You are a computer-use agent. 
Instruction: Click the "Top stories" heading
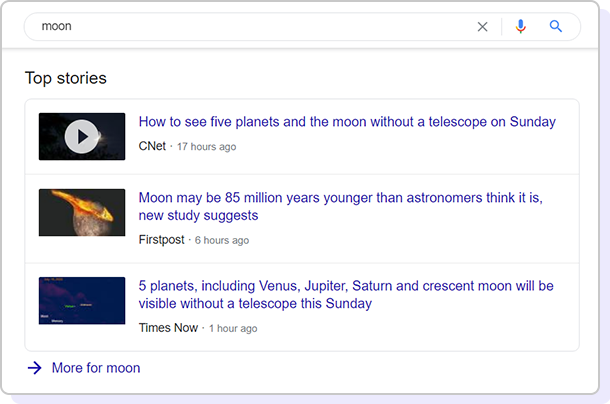(66, 78)
